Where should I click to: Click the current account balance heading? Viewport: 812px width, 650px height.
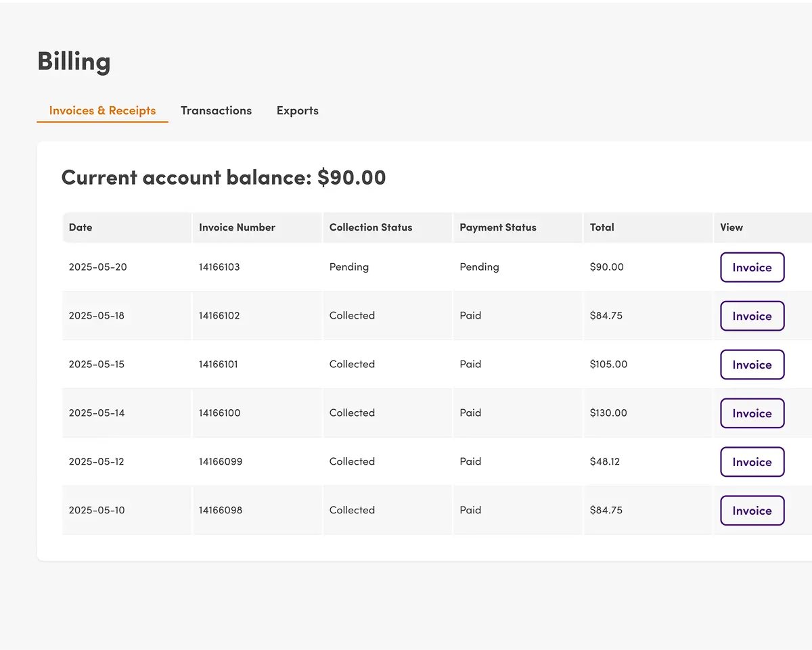[223, 177]
